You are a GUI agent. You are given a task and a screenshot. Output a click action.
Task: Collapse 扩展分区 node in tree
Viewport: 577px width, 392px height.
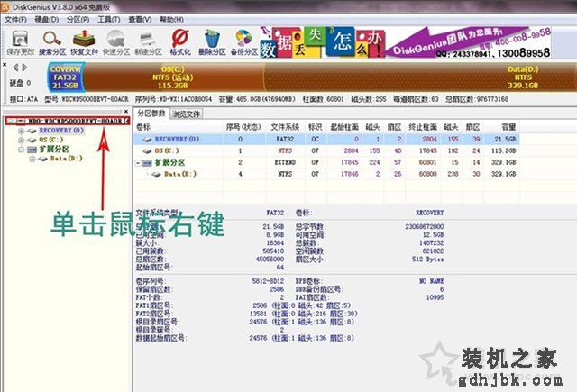coord(21,150)
